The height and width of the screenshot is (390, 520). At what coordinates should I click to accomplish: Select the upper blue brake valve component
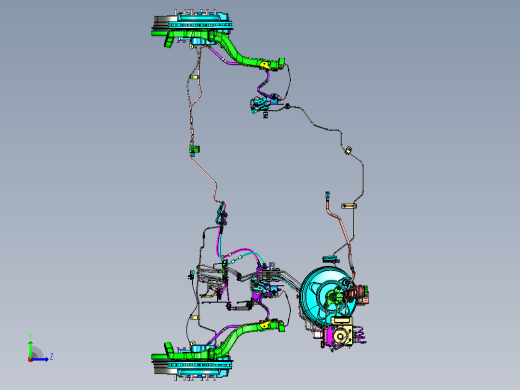click(274, 99)
